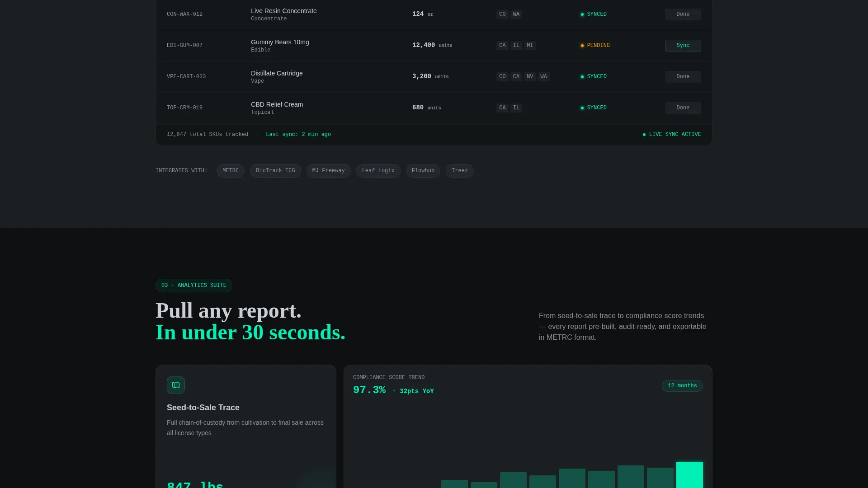This screenshot has width=868, height=488.
Task: Click SYNCED status on CBD Relief Cream row
Action: point(594,108)
